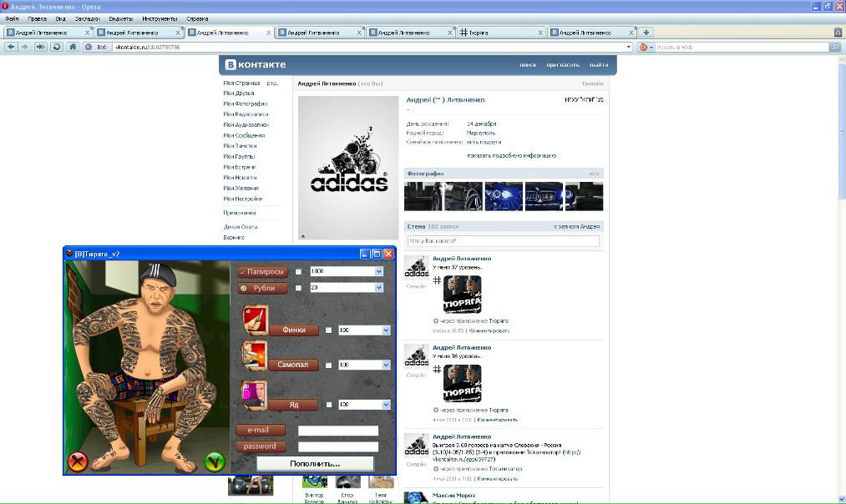Check the Самопал checkbox
Screen dimensions: 846x504
[328, 365]
